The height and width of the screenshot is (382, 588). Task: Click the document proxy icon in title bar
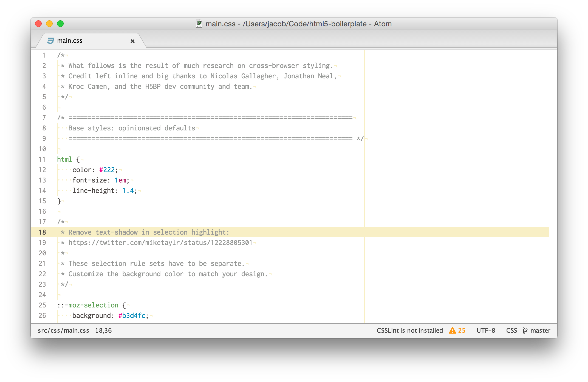coord(199,24)
